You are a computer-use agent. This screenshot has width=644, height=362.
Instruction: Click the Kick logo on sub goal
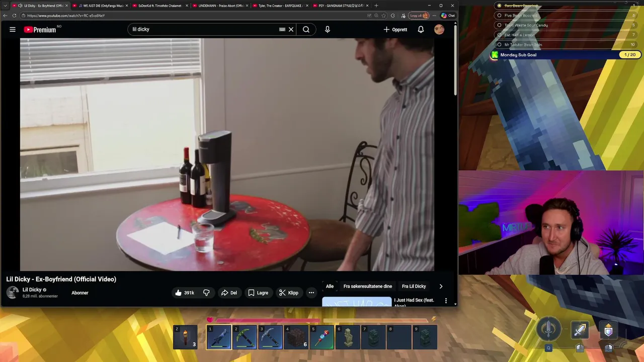click(495, 55)
